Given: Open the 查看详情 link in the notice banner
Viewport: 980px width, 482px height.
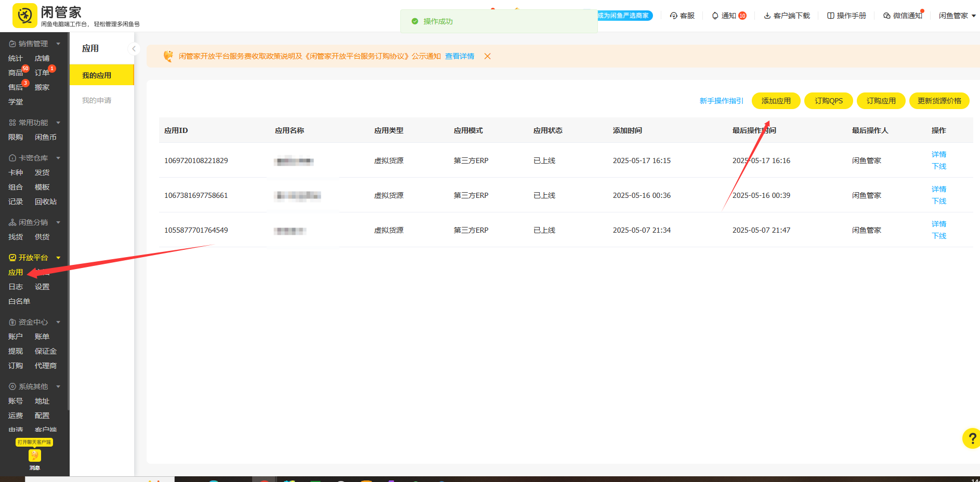Looking at the screenshot, I should tap(459, 56).
